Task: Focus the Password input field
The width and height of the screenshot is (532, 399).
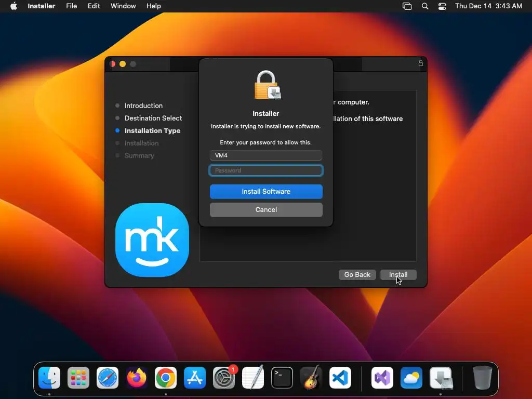Action: [266, 170]
